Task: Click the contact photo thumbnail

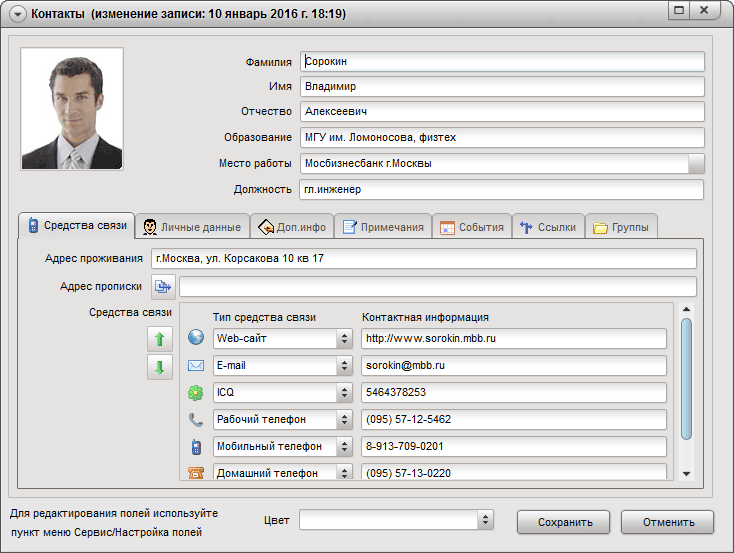Action: (x=72, y=109)
